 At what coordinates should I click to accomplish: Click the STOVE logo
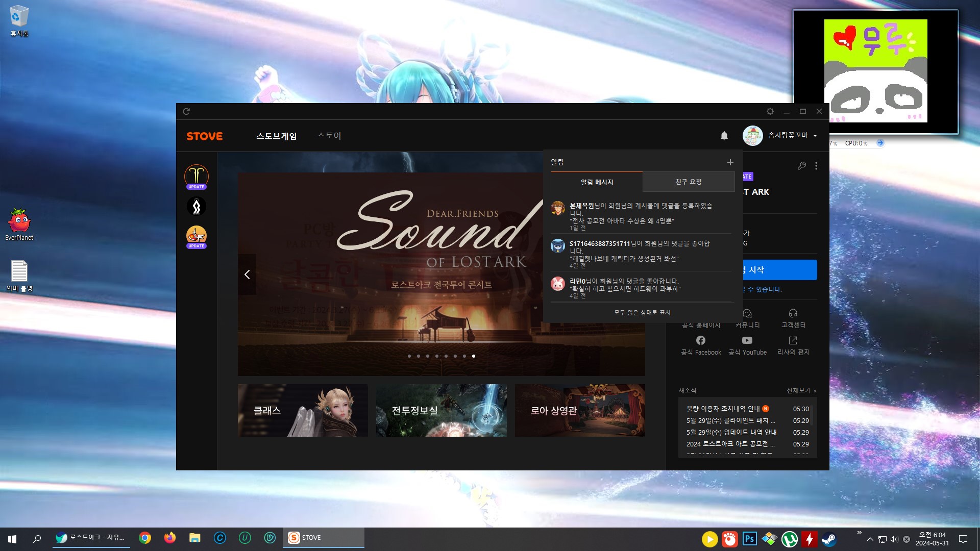point(205,136)
